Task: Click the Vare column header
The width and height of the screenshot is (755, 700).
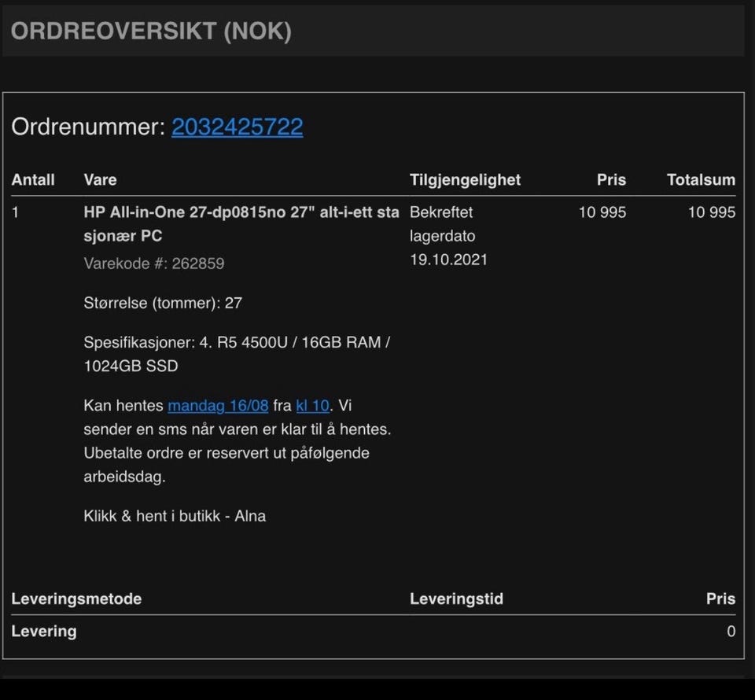Action: pyautogui.click(x=100, y=179)
